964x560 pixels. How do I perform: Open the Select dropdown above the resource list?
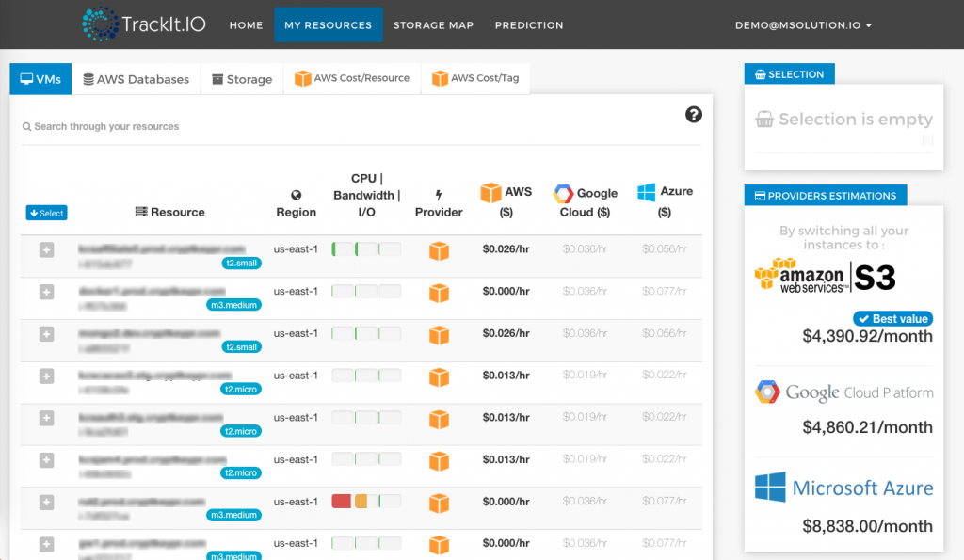pos(46,213)
